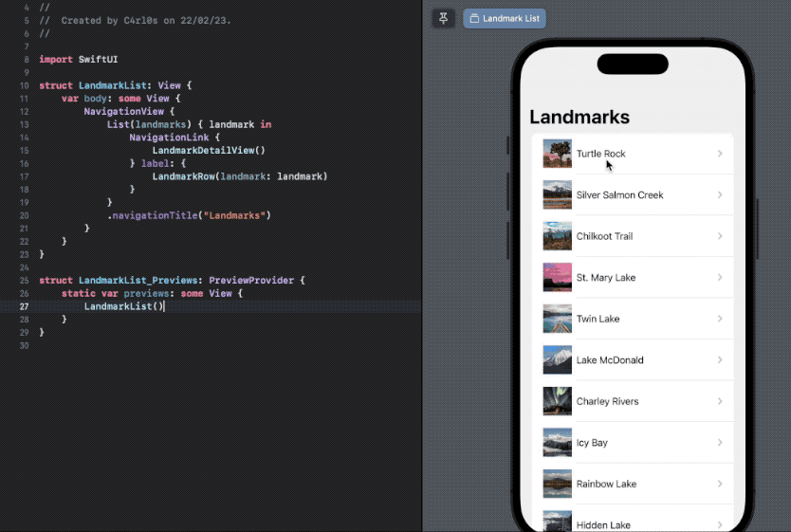Image resolution: width=791 pixels, height=532 pixels.
Task: Pin the preview with the pin icon
Action: tap(444, 19)
